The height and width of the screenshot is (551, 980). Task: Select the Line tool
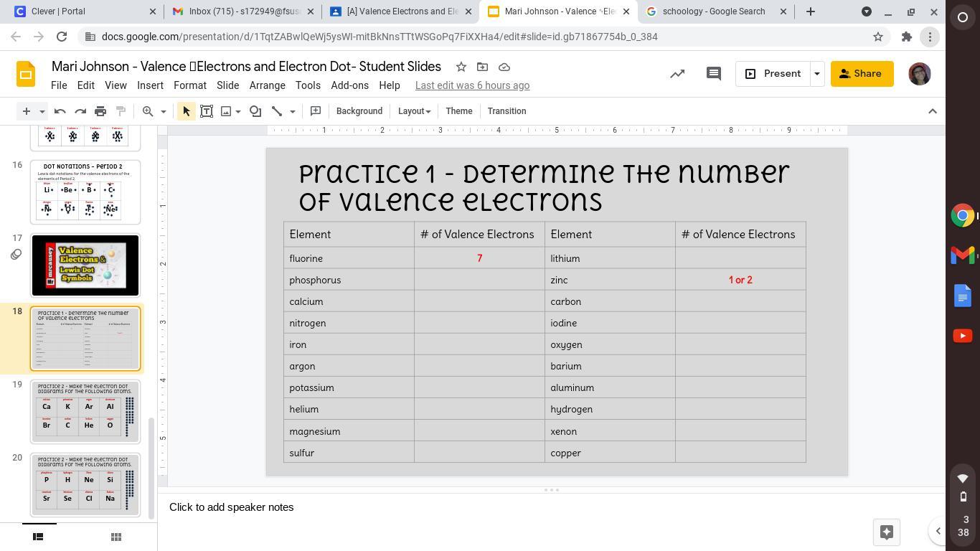277,111
